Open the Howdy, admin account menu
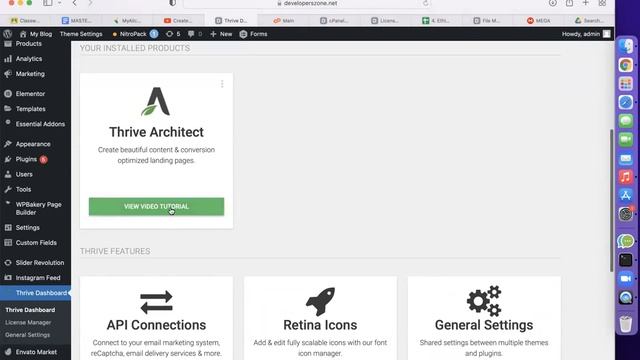This screenshot has width=640, height=360. 586,34
